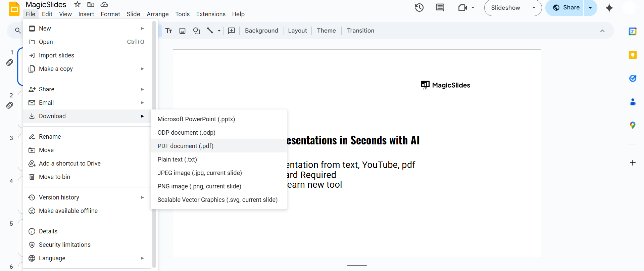644x271 pixels.
Task: Expand the Version history submenu
Action: 142,197
